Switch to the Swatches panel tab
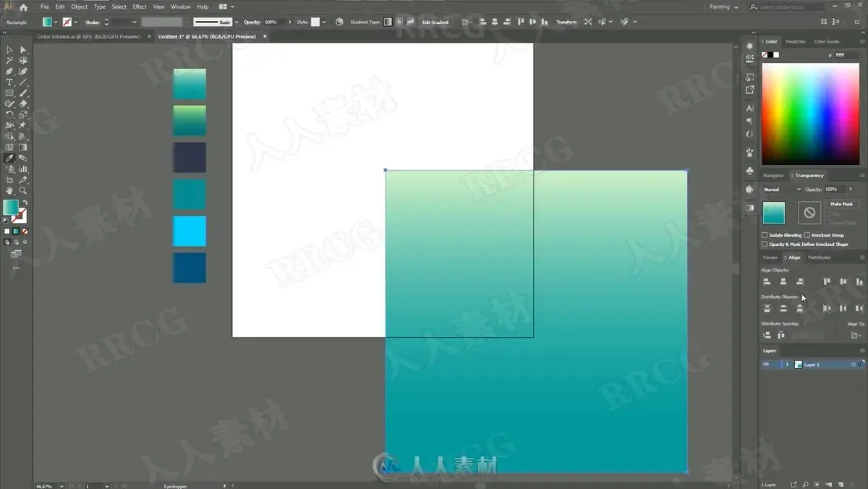Screen dimensions: 868x489 point(795,41)
